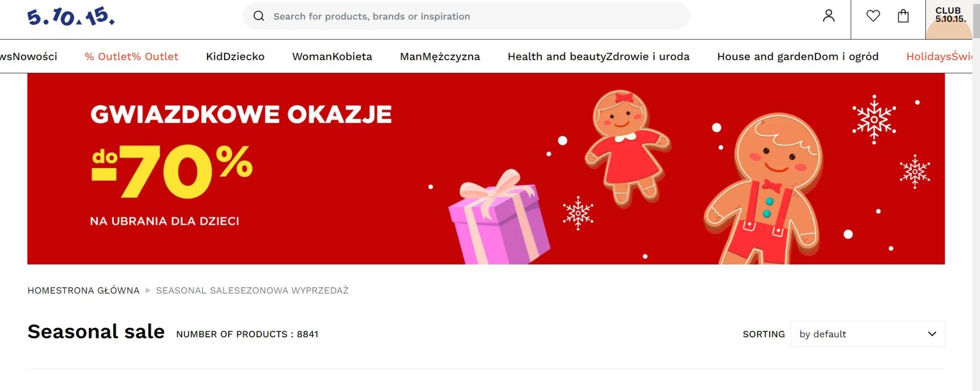Open Health and beauty menu
980x391 pixels.
tap(598, 57)
